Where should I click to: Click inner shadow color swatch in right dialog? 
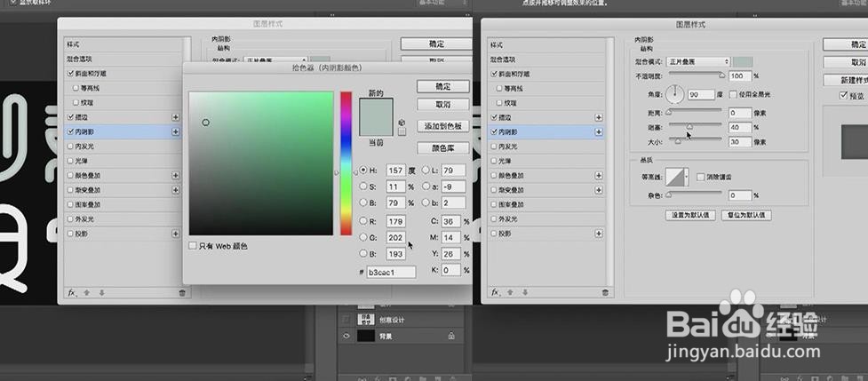tap(743, 62)
